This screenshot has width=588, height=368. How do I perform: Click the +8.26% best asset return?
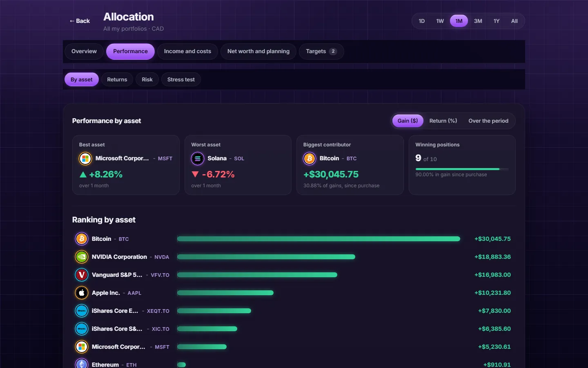pos(106,174)
